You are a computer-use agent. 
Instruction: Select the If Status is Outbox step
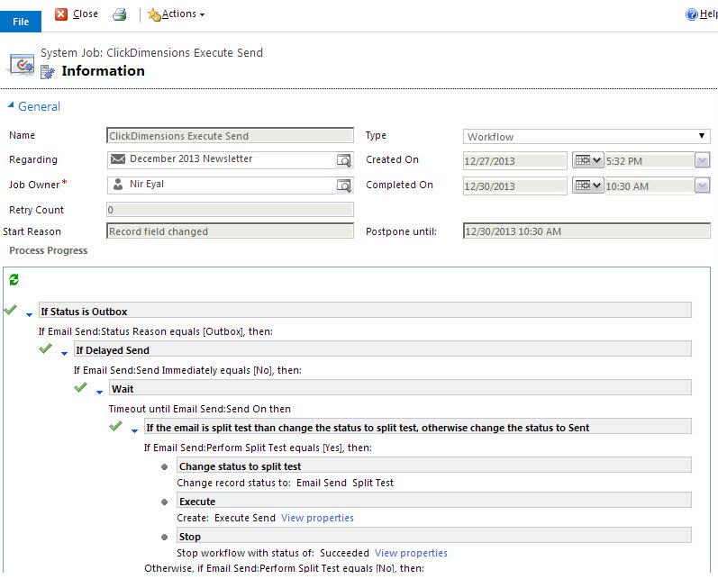click(365, 311)
